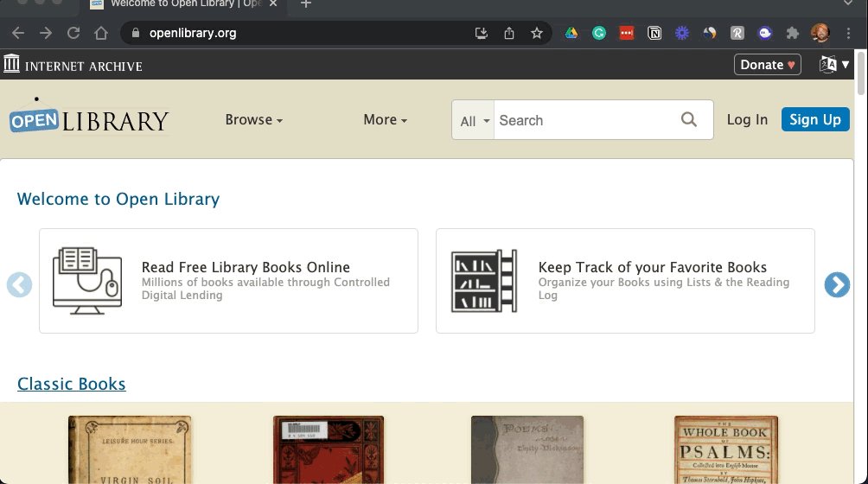Image resolution: width=868 pixels, height=484 pixels.
Task: Open the All search-type dropdown
Action: click(475, 121)
